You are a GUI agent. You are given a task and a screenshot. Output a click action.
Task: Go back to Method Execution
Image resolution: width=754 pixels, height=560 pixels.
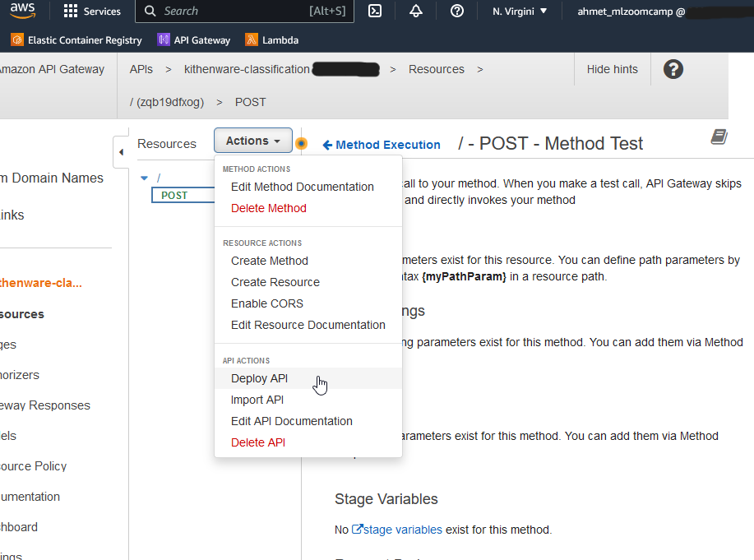point(382,145)
